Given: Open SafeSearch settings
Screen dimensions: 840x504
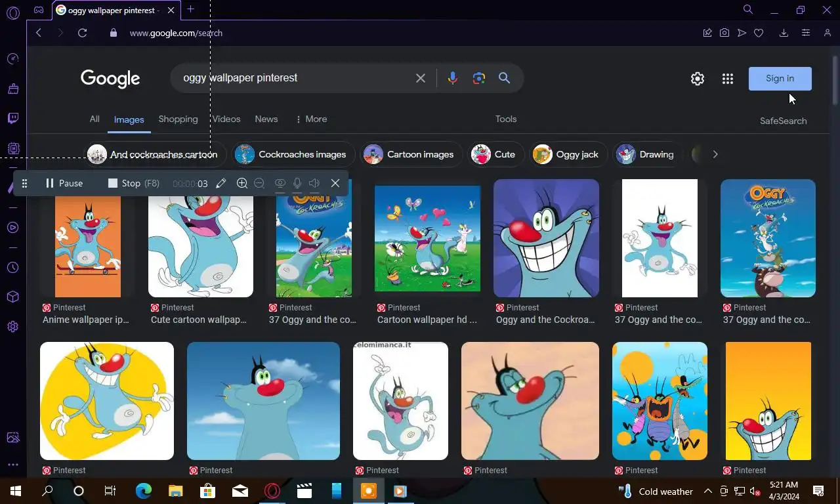Looking at the screenshot, I should [784, 121].
